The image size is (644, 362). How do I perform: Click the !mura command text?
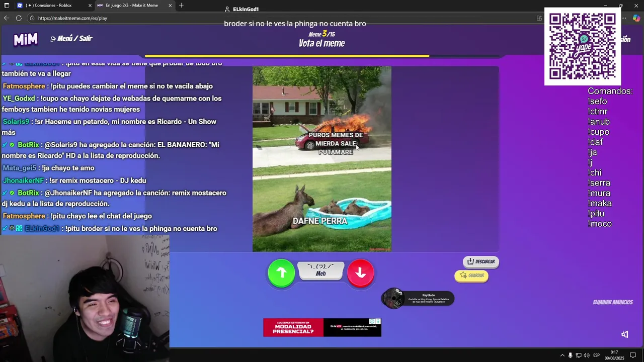pos(599,194)
